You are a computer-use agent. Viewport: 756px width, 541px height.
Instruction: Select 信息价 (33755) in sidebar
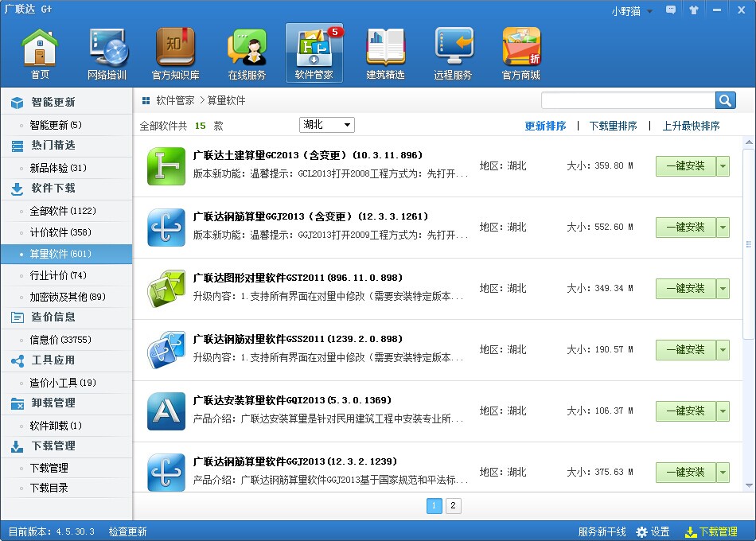[x=66, y=340]
